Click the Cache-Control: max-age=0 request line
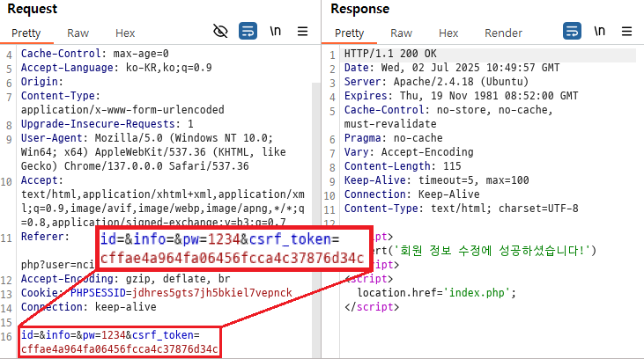The height and width of the screenshot is (359, 644). point(95,54)
